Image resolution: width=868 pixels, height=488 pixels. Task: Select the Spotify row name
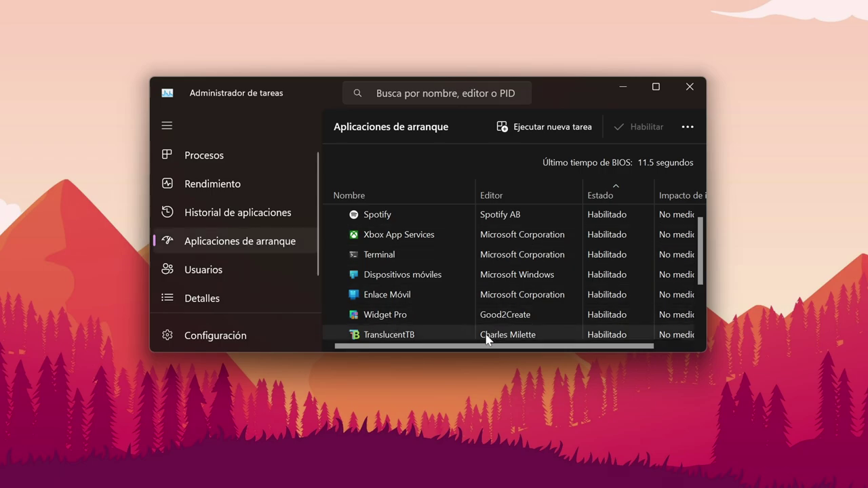(x=377, y=214)
